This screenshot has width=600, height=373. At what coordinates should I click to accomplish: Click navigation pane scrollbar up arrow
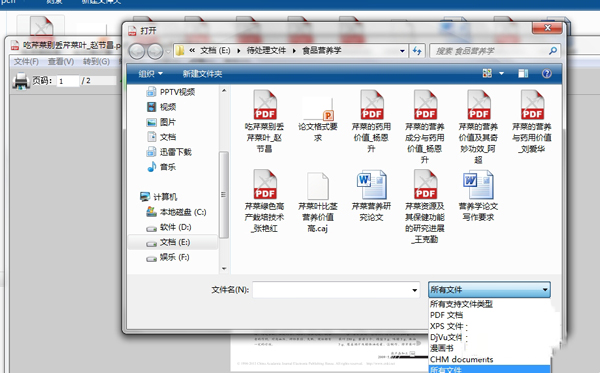224,91
